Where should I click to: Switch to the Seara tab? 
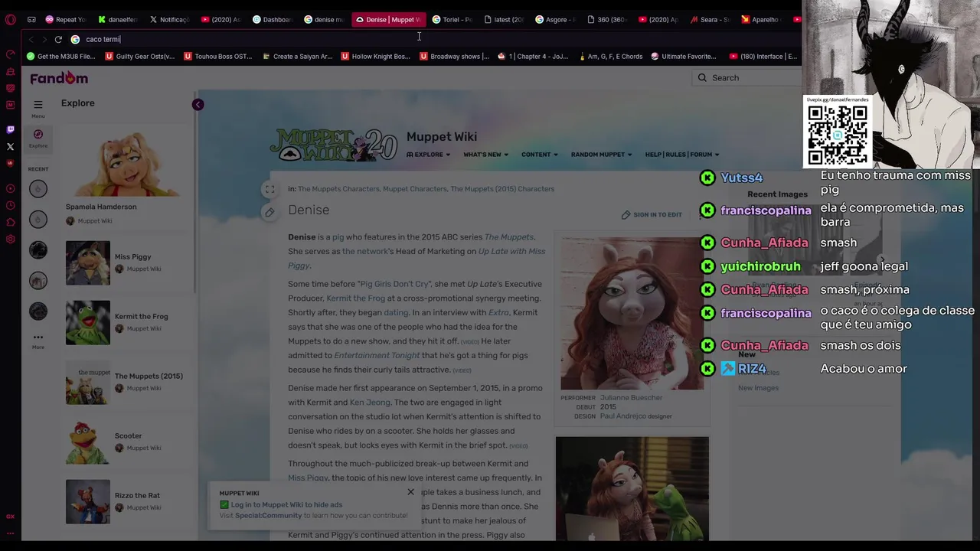point(710,19)
